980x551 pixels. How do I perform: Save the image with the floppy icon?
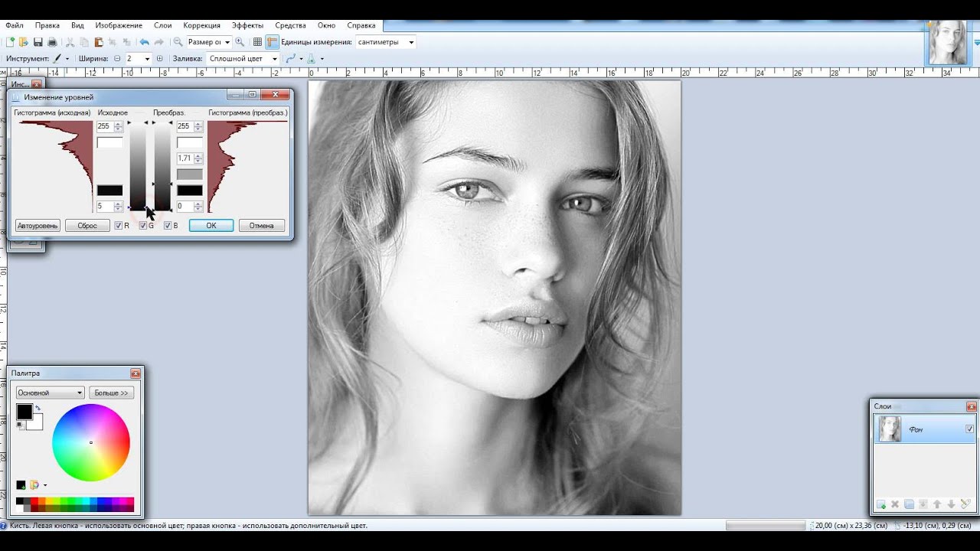point(38,42)
